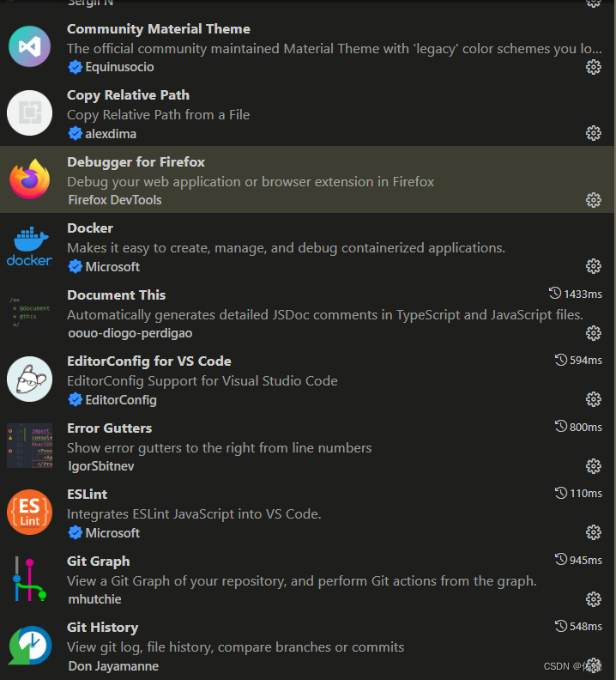This screenshot has height=680, width=616.
Task: Click description 'View a Git Graph of your repository'
Action: point(302,581)
